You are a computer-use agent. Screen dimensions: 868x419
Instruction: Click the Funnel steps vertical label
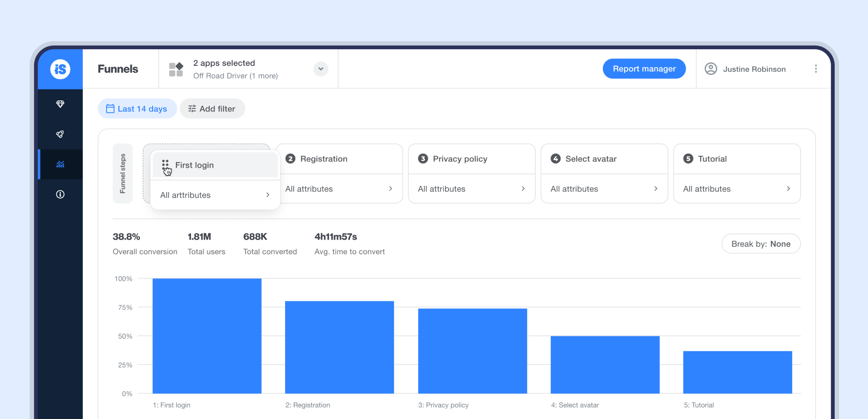(x=123, y=173)
